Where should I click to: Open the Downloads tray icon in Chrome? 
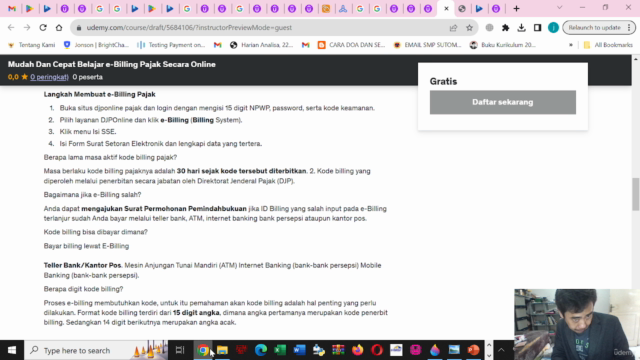(x=521, y=28)
